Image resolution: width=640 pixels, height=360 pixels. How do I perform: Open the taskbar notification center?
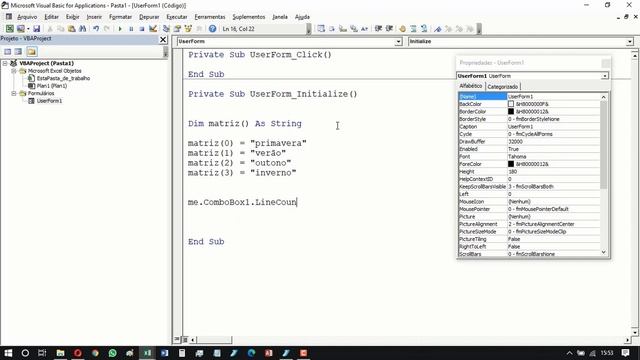pos(625,353)
